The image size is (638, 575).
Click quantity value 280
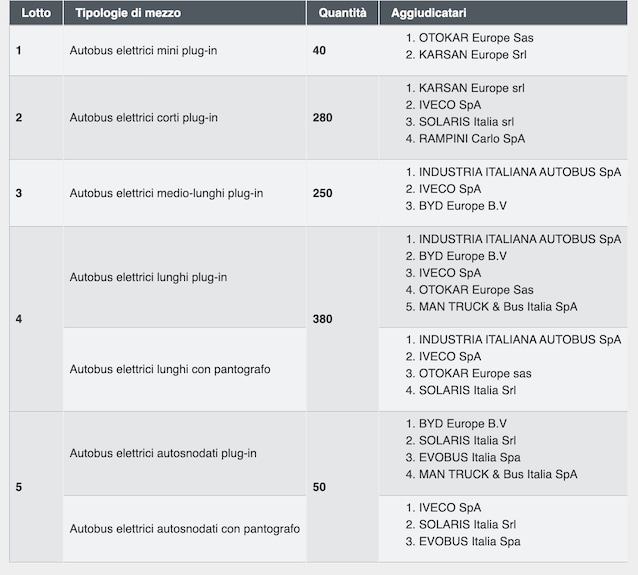(x=322, y=118)
